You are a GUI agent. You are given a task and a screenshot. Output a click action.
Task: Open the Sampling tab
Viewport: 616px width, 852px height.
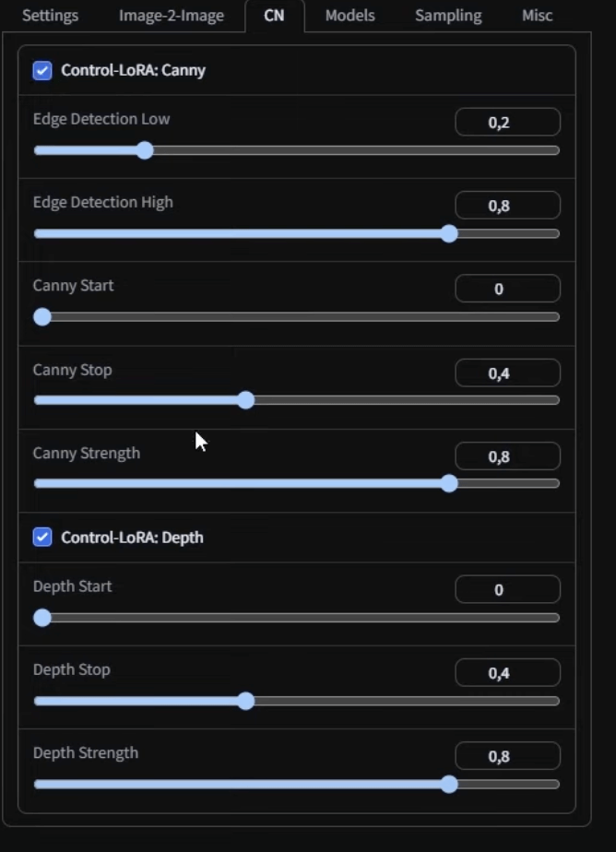[x=448, y=15]
